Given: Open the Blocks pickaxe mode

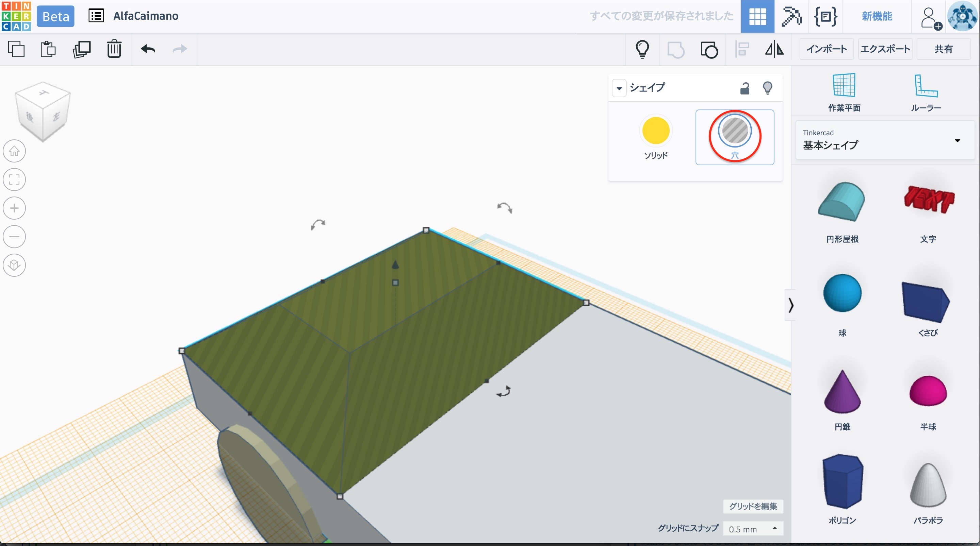Looking at the screenshot, I should 791,16.
